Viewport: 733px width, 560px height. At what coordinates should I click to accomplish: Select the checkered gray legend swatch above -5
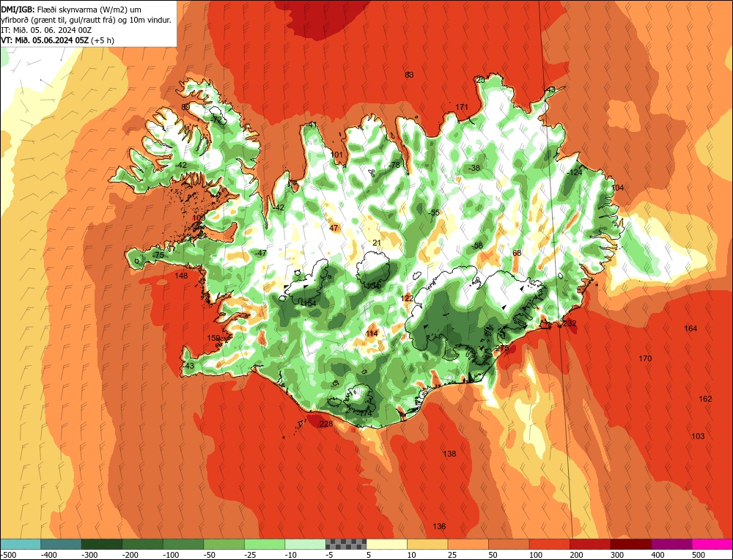(x=346, y=544)
